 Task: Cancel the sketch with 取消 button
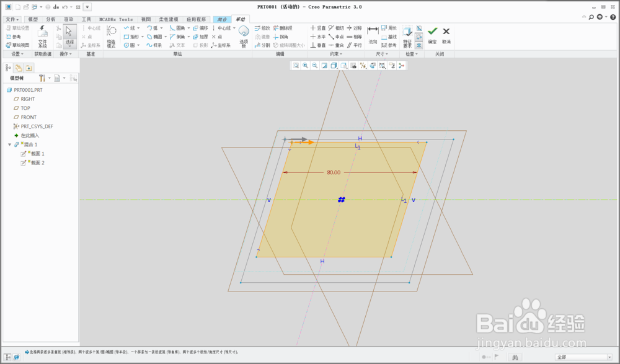(446, 35)
